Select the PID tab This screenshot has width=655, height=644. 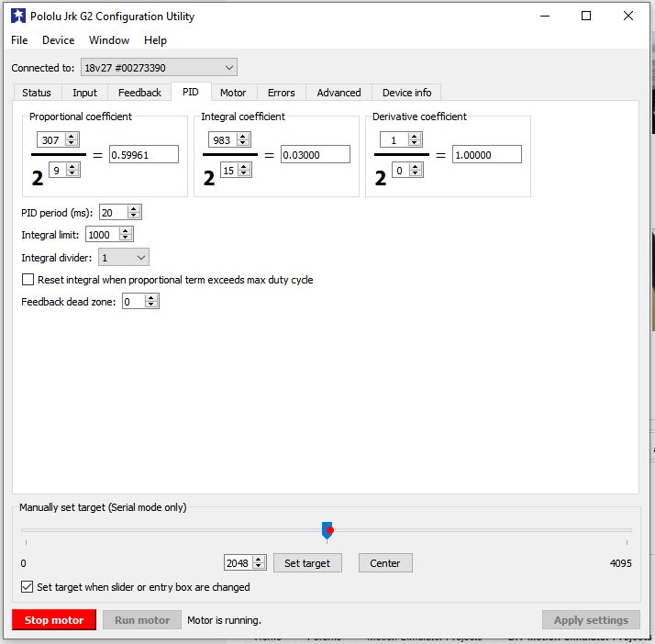tap(191, 92)
